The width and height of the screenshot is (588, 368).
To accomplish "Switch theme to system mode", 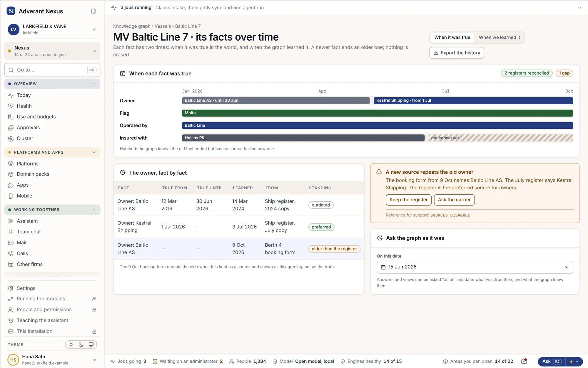I will click(x=91, y=344).
